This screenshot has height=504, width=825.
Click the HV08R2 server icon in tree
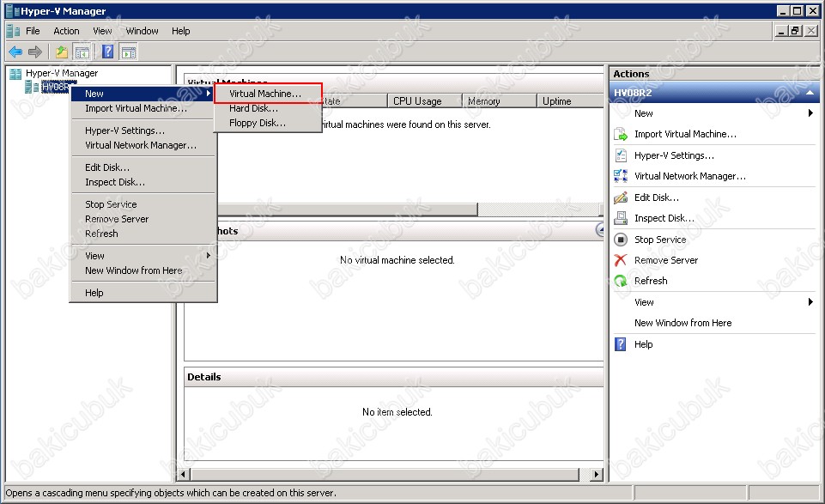click(x=32, y=88)
